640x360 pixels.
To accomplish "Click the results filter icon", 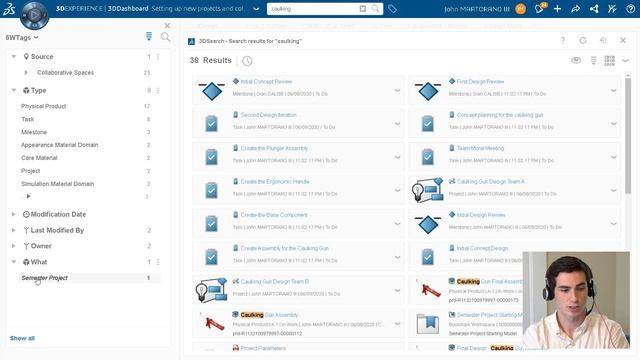I will (593, 60).
